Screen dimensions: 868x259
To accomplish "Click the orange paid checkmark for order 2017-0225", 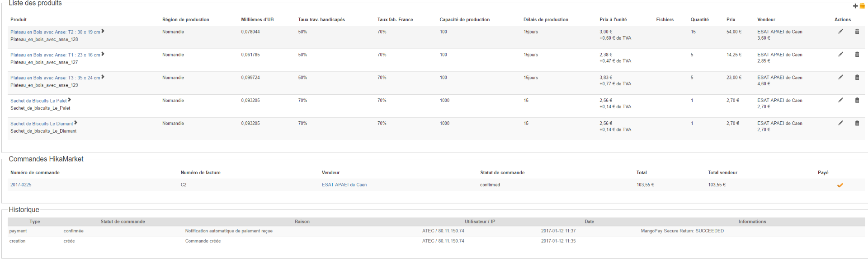I will coord(840,185).
